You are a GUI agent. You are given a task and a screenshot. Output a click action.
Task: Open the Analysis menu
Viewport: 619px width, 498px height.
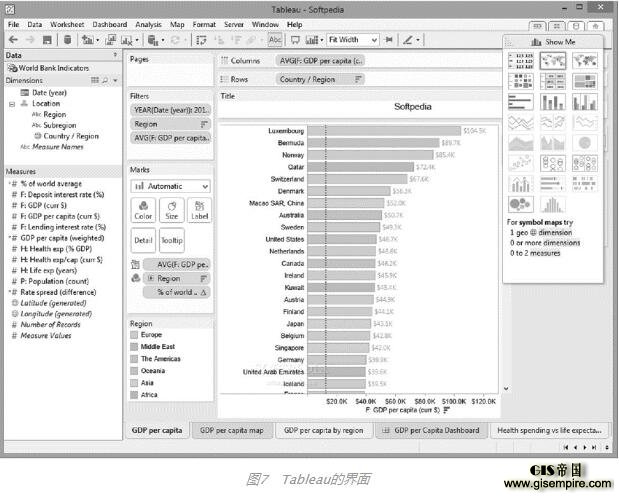pos(148,23)
